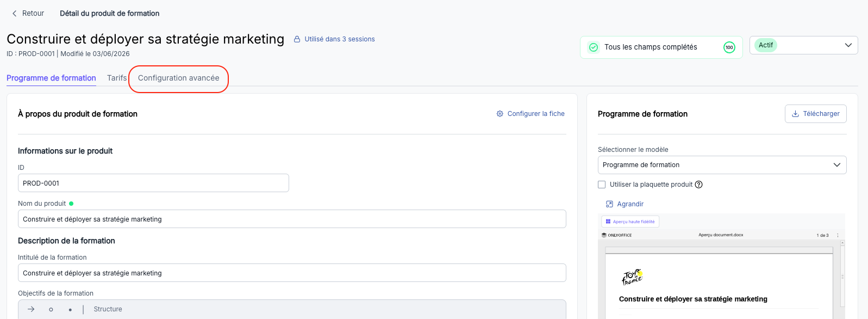868x319 pixels.
Task: Click the lock icon beside session usage
Action: click(x=297, y=39)
